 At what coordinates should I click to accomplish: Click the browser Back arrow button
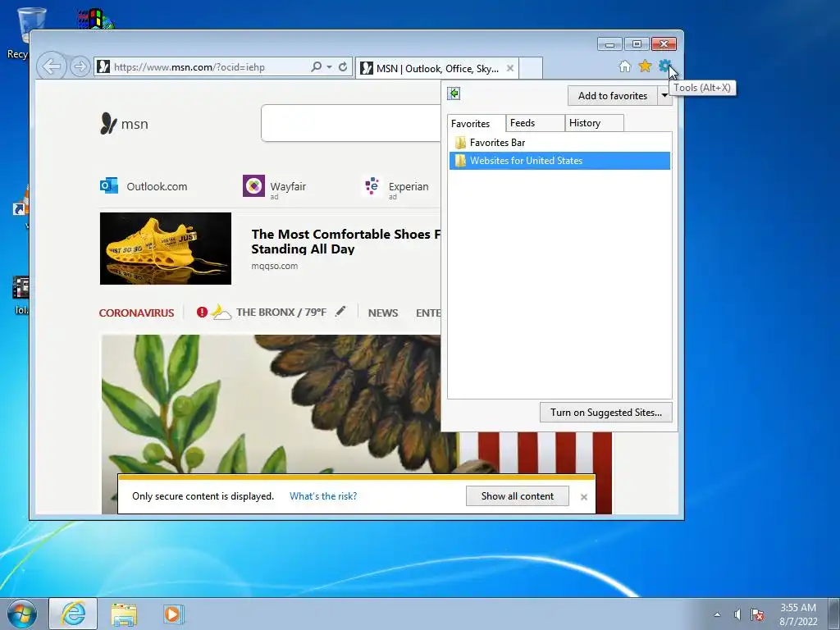tap(52, 67)
